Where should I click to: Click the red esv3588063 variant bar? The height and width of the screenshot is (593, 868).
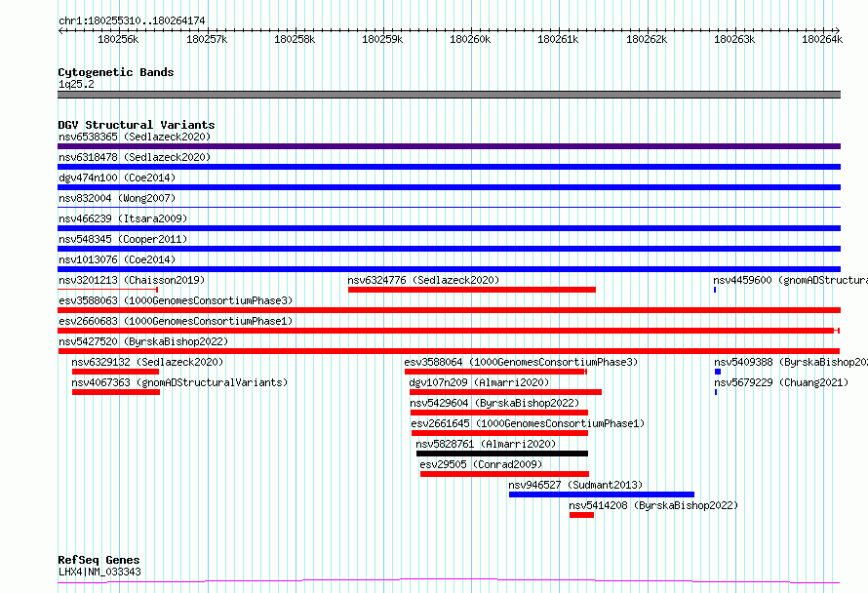tap(449, 310)
